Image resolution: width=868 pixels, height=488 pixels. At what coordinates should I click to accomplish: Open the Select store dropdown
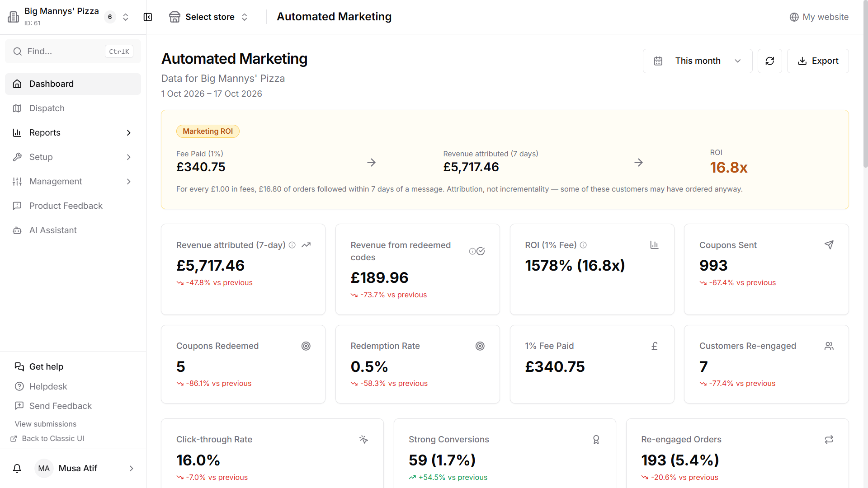pyautogui.click(x=208, y=17)
